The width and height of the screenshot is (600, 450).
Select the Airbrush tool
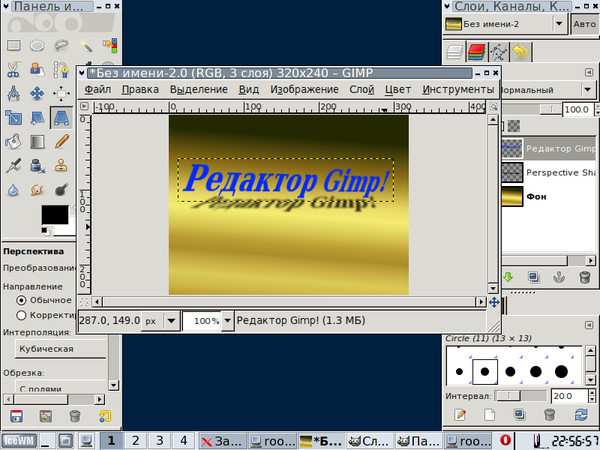pos(14,166)
